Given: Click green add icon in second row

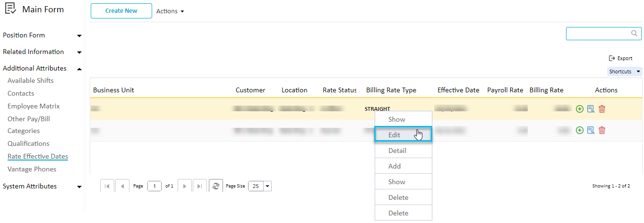Looking at the screenshot, I should tap(580, 130).
